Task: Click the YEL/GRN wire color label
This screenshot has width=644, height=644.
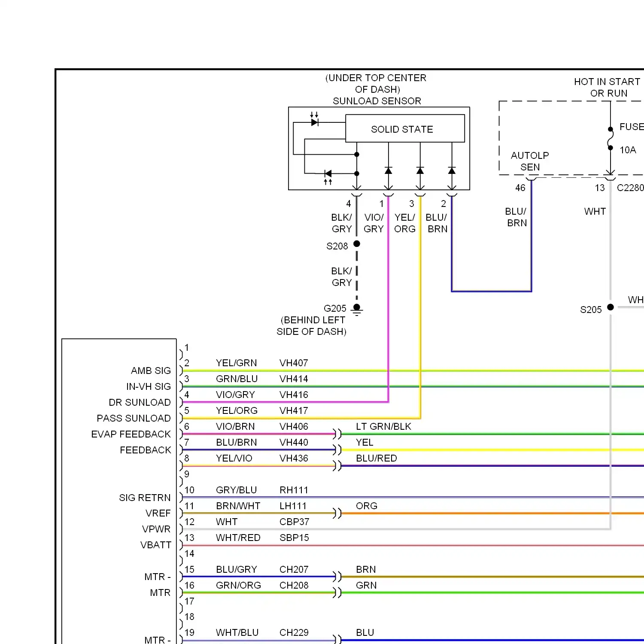Action: tap(236, 363)
